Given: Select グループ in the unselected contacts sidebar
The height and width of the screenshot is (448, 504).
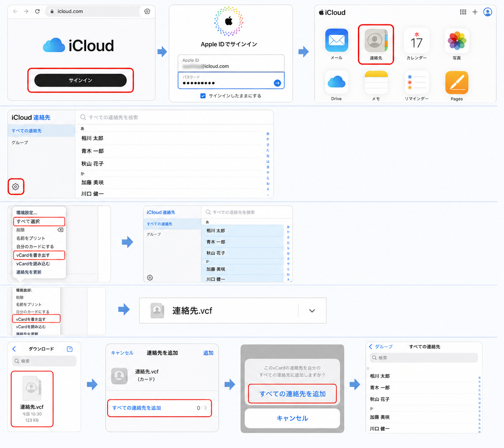Looking at the screenshot, I should coord(20,142).
